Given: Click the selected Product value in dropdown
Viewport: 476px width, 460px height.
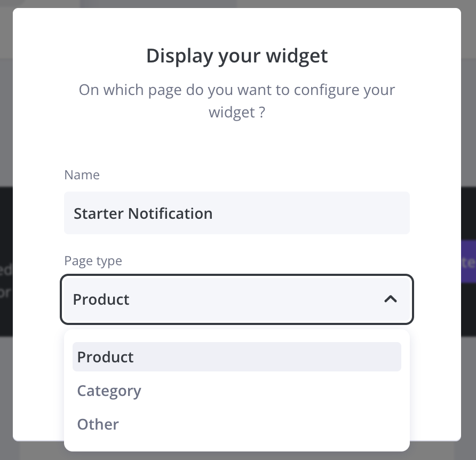Looking at the screenshot, I should click(101, 299).
